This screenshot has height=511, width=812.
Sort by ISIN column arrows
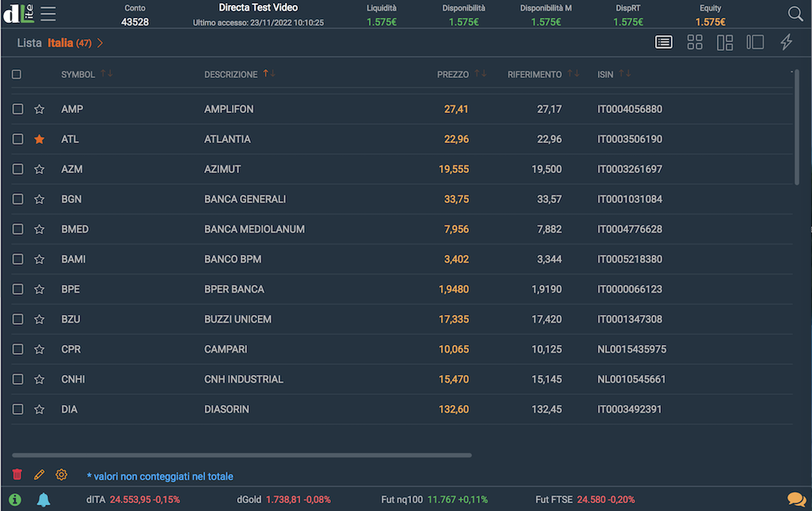coord(625,74)
